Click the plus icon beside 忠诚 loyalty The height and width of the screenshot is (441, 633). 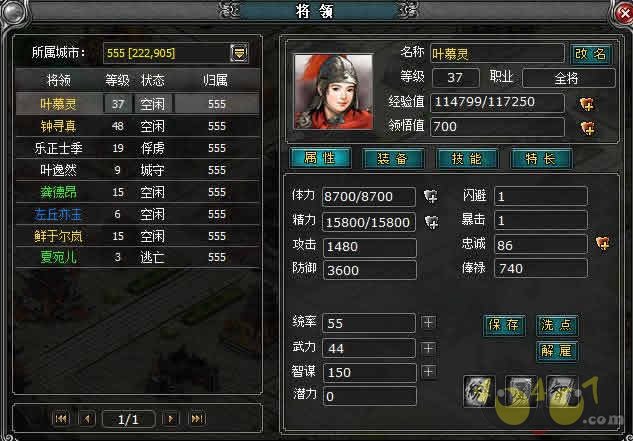[603, 243]
